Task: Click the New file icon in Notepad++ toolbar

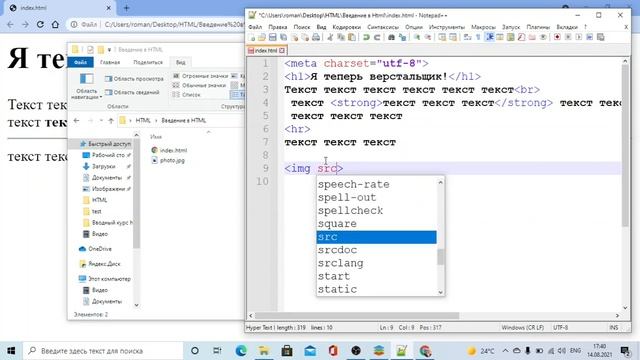Action: (x=251, y=37)
